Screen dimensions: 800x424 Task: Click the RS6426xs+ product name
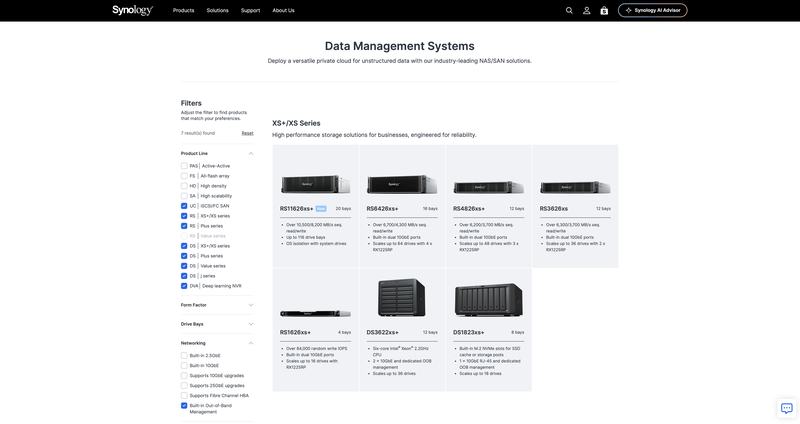(383, 209)
